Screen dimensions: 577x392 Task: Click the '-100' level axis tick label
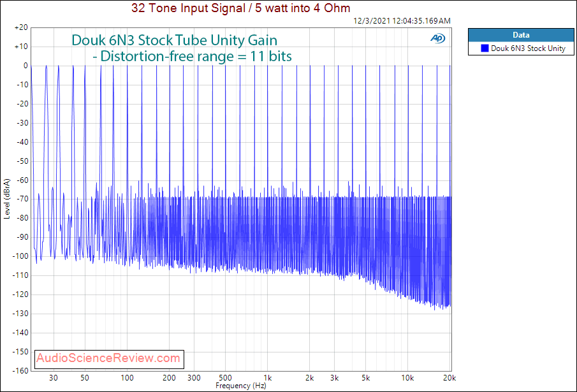[20, 256]
